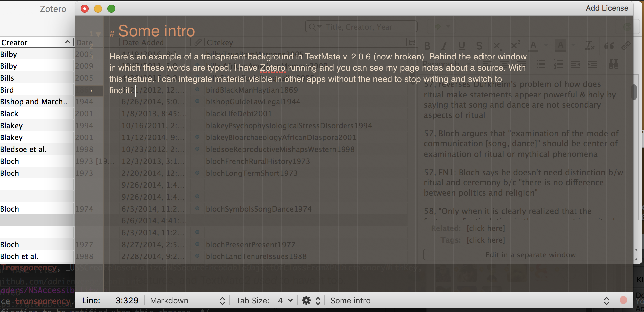644x312 pixels.
Task: Insert link in Zotero note editor
Action: [x=626, y=46]
